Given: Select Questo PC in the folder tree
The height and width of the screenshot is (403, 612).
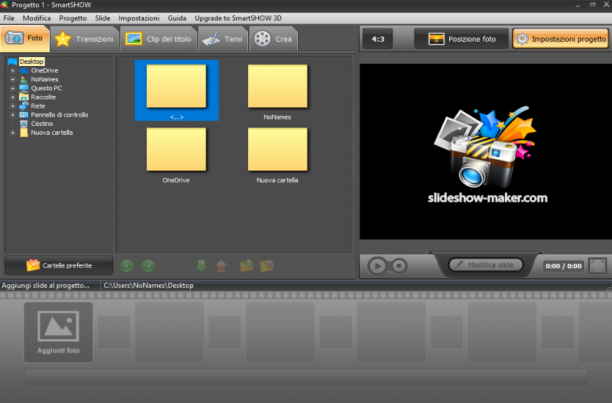Looking at the screenshot, I should click(46, 88).
